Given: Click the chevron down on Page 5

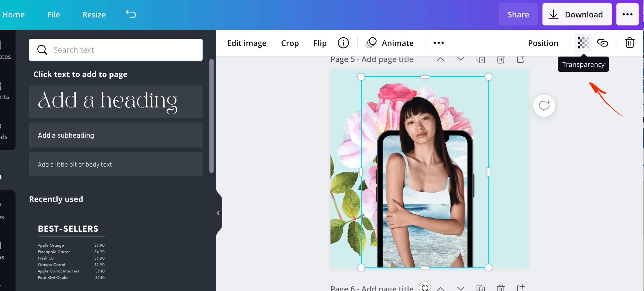Looking at the screenshot, I should pos(460,59).
